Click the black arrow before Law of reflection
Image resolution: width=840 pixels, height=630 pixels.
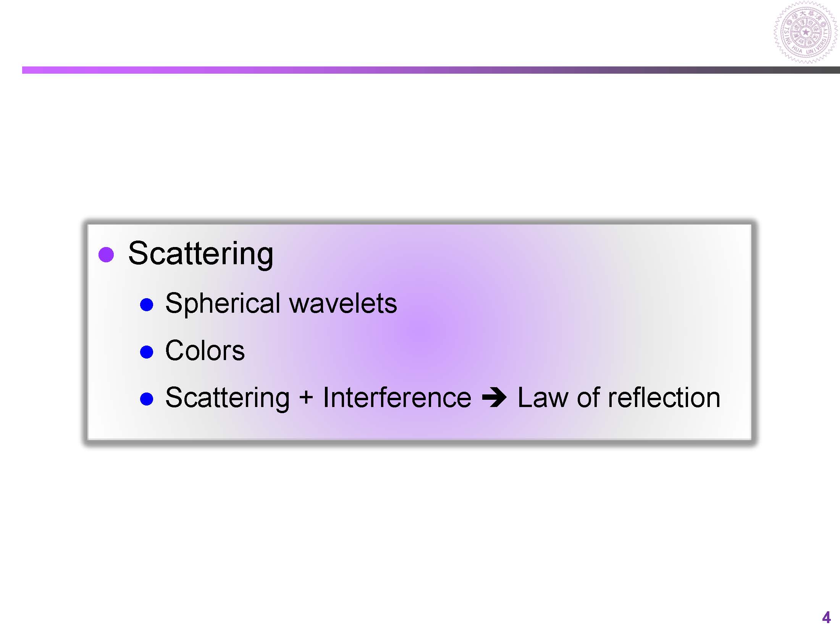[x=494, y=398]
